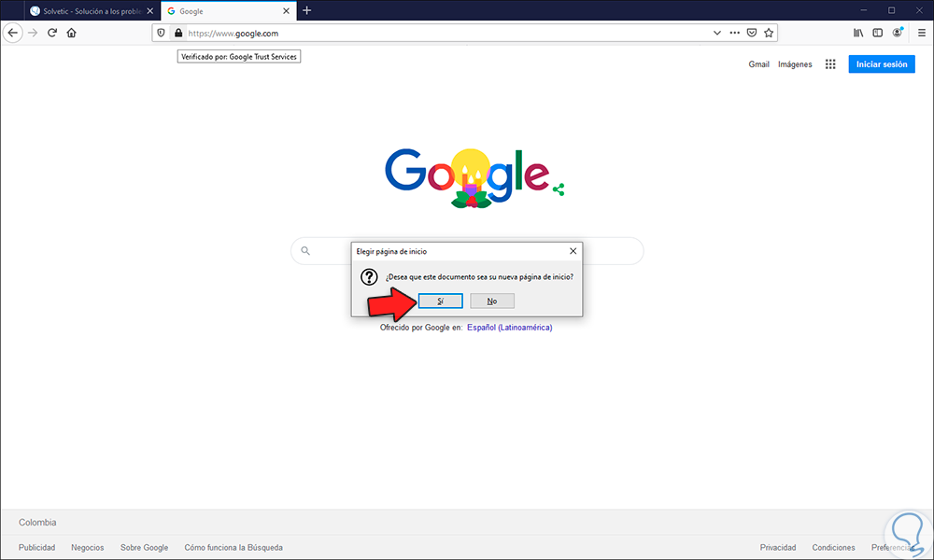Click the Google holiday doodle logo

coord(468,176)
